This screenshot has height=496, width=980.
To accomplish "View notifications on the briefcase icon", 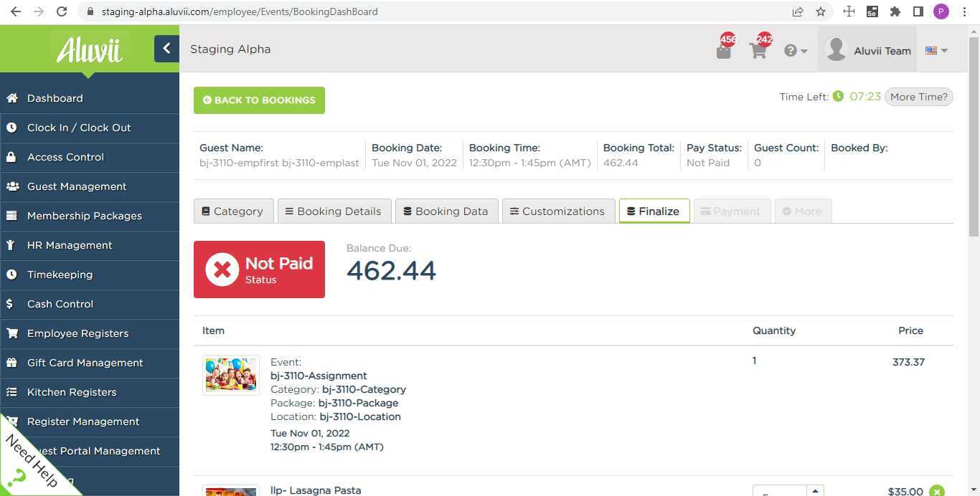I will pos(724,50).
